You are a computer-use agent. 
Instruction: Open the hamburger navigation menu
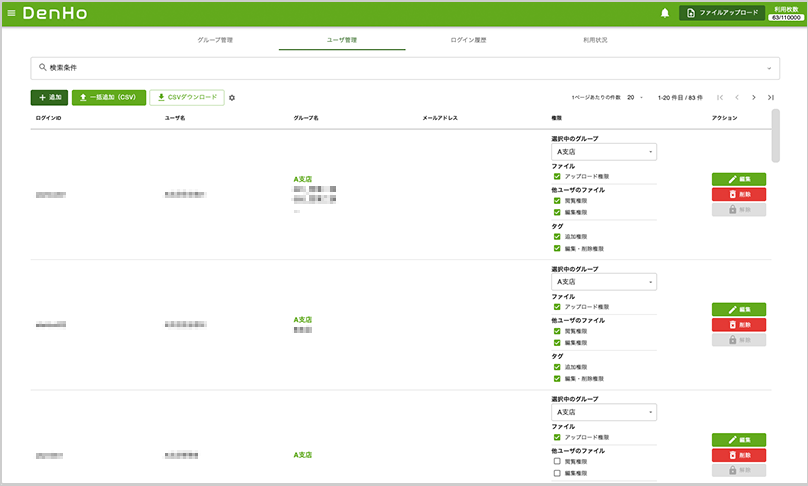(x=12, y=13)
